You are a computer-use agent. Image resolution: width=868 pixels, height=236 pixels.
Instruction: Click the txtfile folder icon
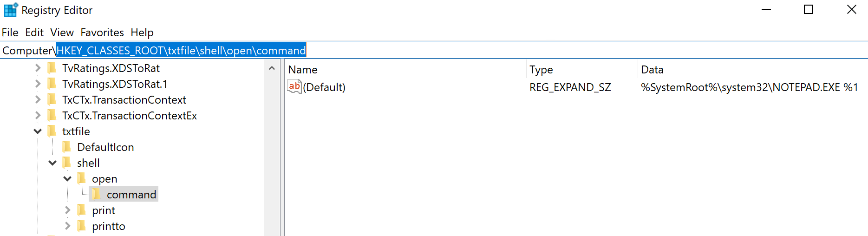tap(52, 131)
